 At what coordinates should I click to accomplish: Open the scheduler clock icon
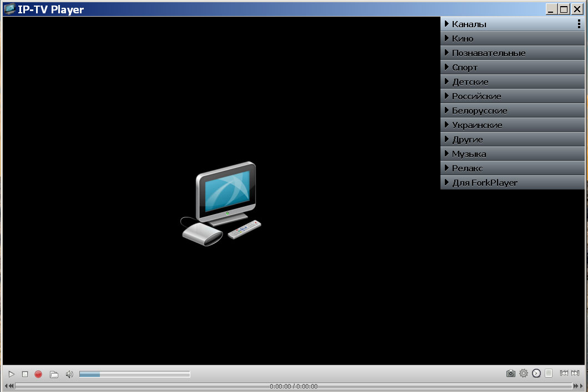(x=536, y=373)
